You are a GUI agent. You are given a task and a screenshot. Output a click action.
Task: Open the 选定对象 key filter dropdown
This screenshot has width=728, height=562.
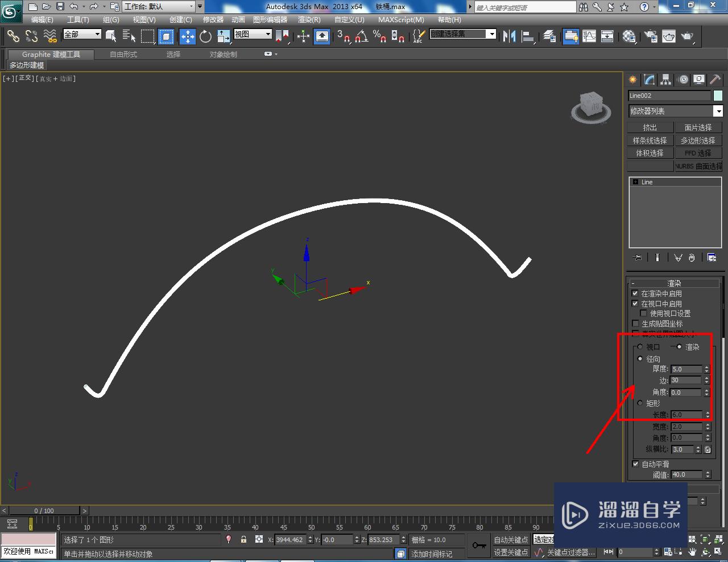pos(543,540)
